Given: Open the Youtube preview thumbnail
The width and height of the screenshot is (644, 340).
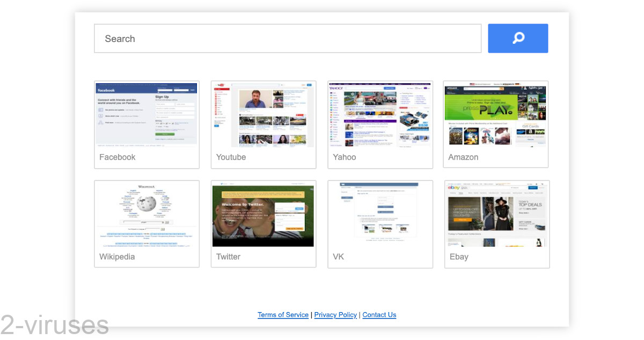Looking at the screenshot, I should (x=263, y=114).
